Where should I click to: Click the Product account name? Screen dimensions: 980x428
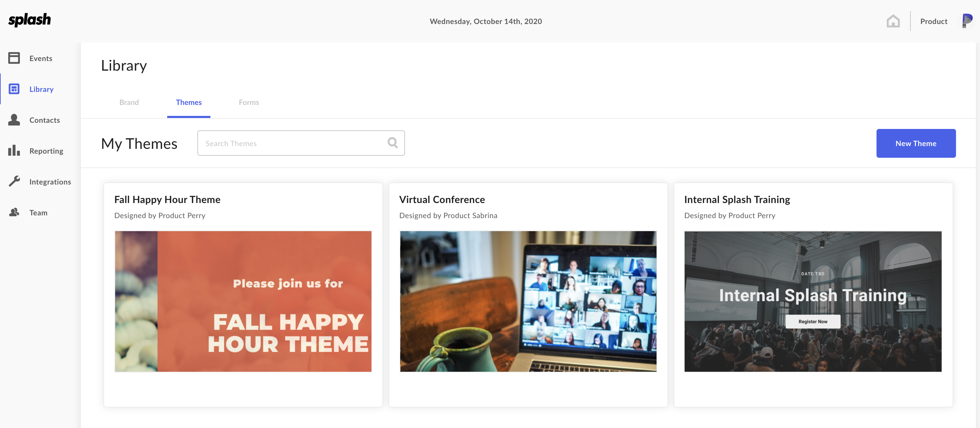click(x=934, y=21)
